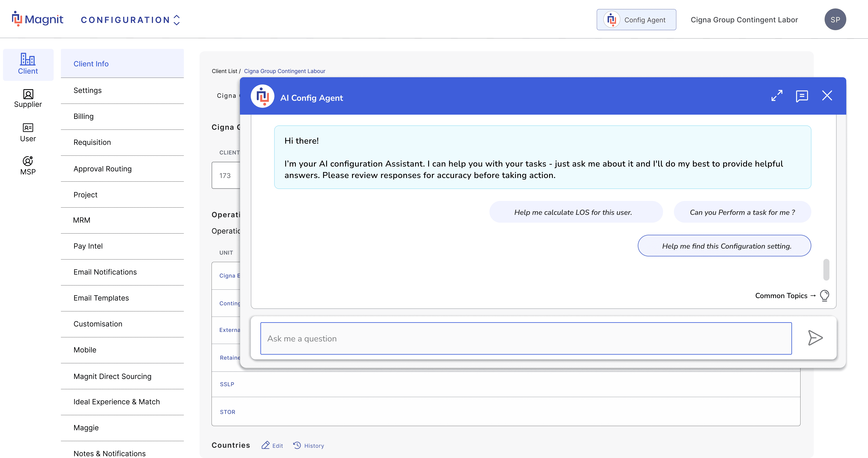Screen dimensions: 868x458
Task: Open the chat history icon in the agent header
Action: coord(802,96)
